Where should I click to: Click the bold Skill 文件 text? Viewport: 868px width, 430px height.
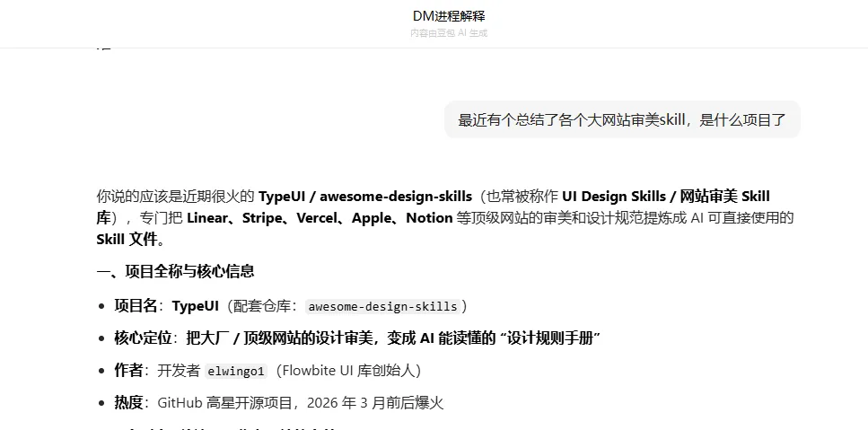[x=127, y=240]
